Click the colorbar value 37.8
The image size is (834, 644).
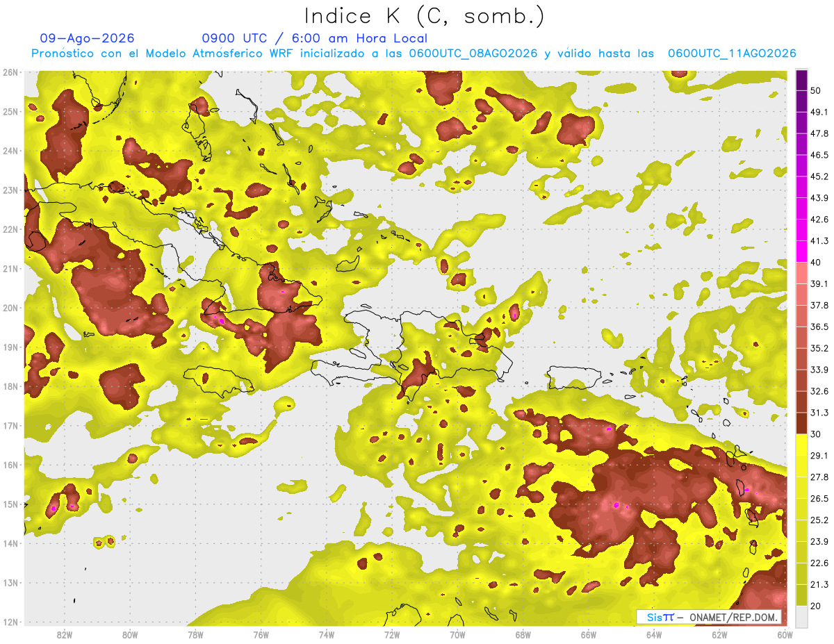819,305
